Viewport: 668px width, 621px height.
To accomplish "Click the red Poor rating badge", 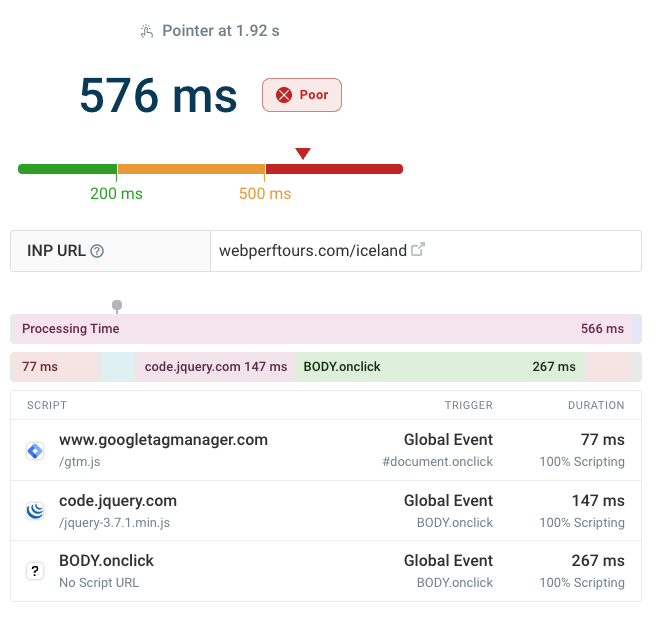I will click(302, 95).
